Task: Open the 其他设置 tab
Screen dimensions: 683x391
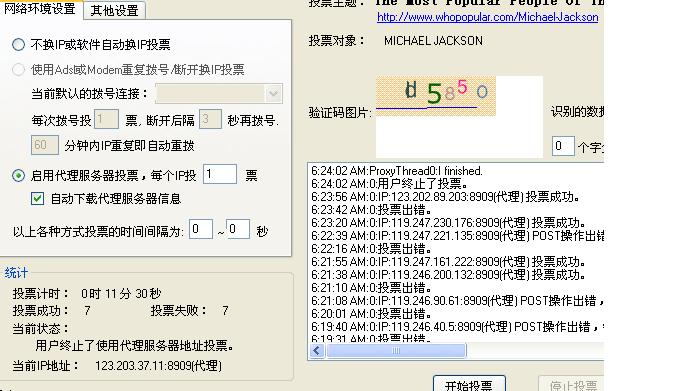Action: point(114,10)
